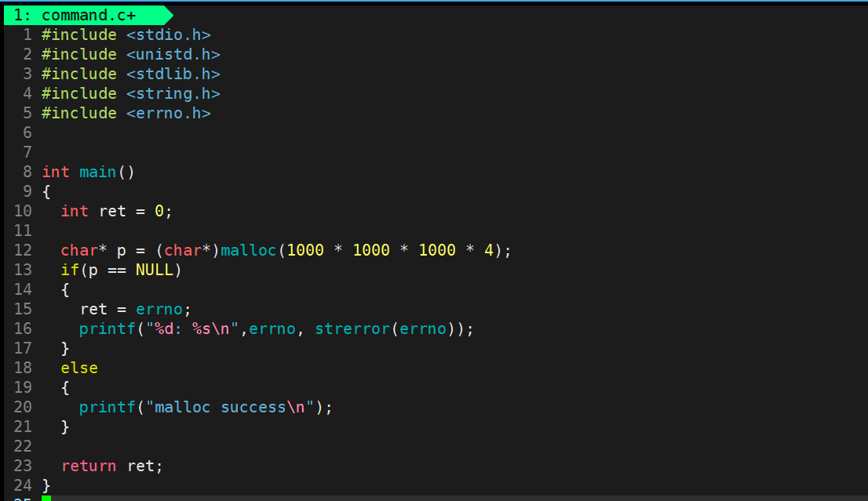Click 'ret = errno;' assignment line
Image resolution: width=868 pixels, height=501 pixels.
(x=135, y=309)
